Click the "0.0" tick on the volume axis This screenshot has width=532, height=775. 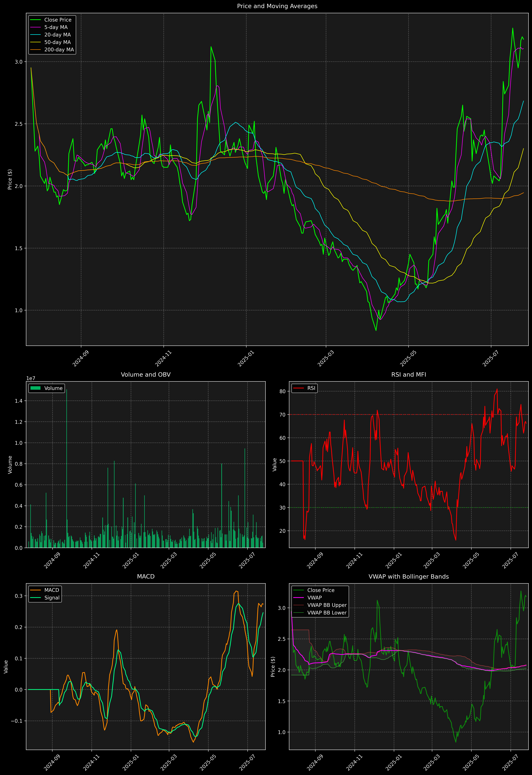[x=19, y=548]
